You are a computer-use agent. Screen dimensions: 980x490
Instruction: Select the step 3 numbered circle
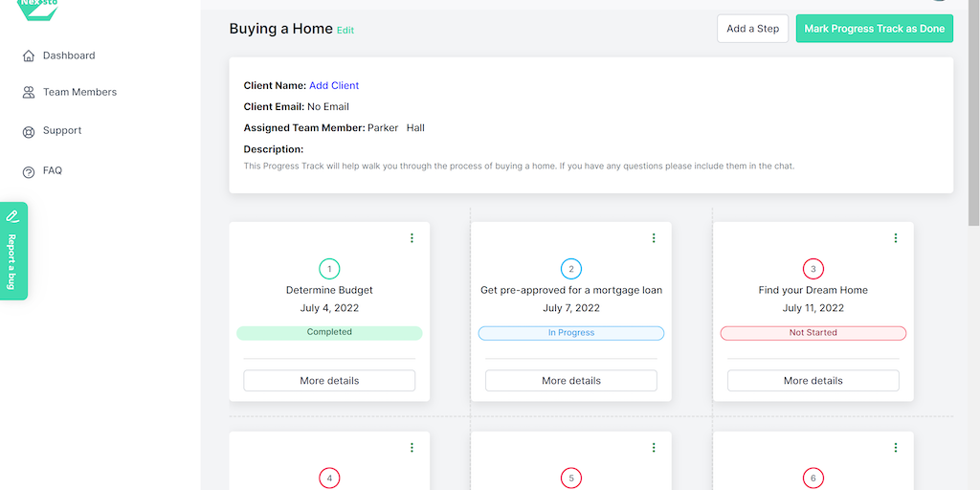tap(813, 269)
